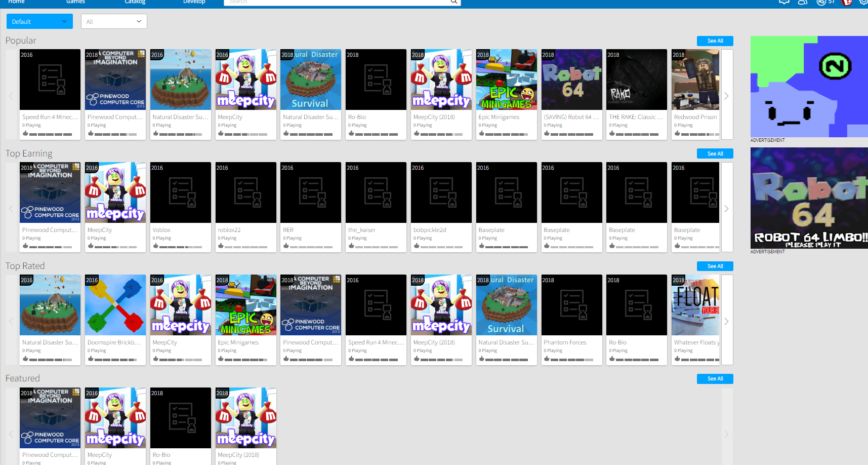Screen dimensions: 868x465
Task: Thumbs-up icon on Doomspire Brickbattle card
Action: click(x=91, y=359)
